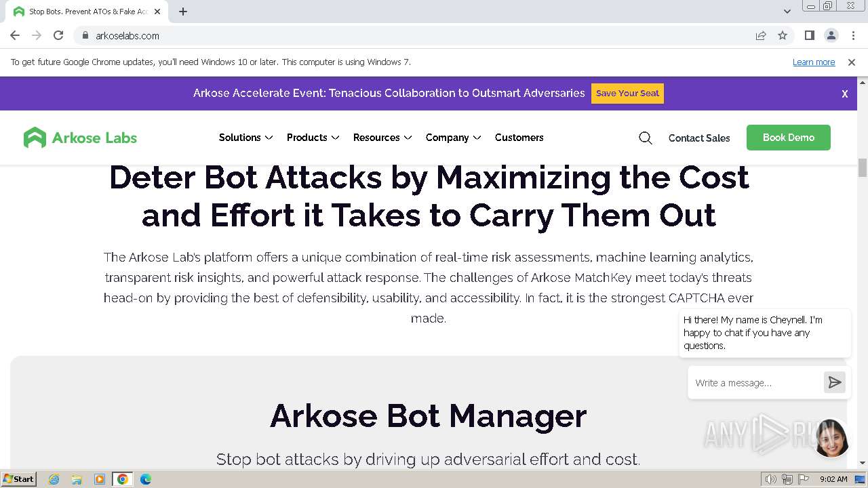
Task: Open the browser side panel icon
Action: pos(809,35)
